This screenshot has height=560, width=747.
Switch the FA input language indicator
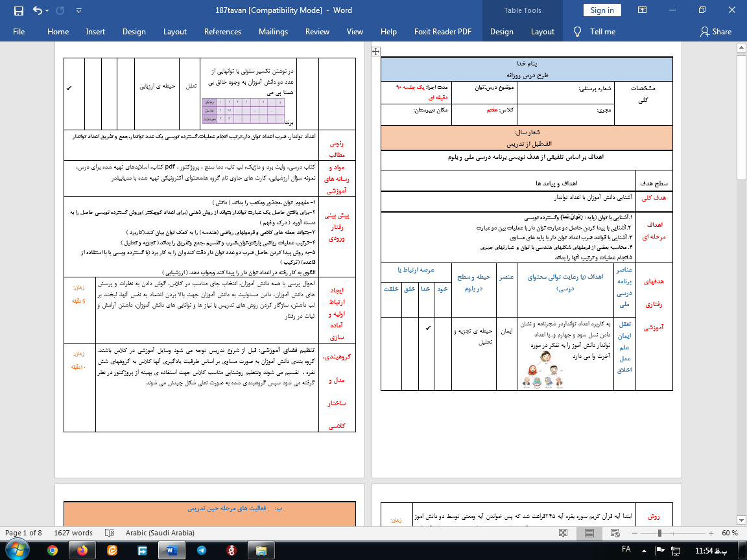626,549
